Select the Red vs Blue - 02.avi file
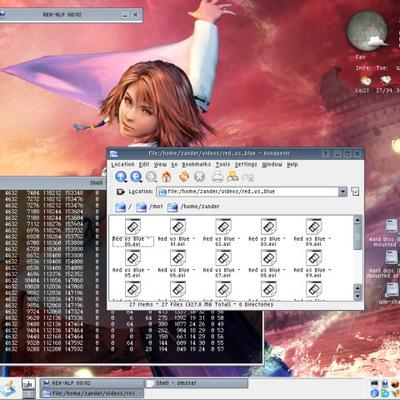The width and height of the screenshot is (400, 400). coord(223,233)
